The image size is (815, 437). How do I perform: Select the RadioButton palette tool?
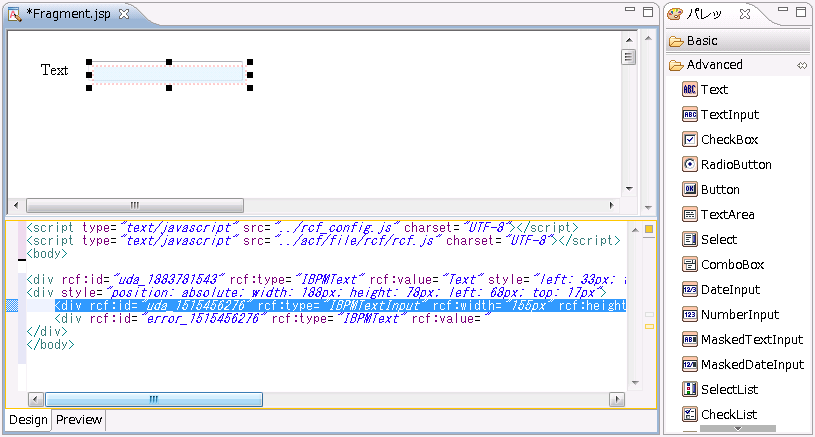coord(735,165)
